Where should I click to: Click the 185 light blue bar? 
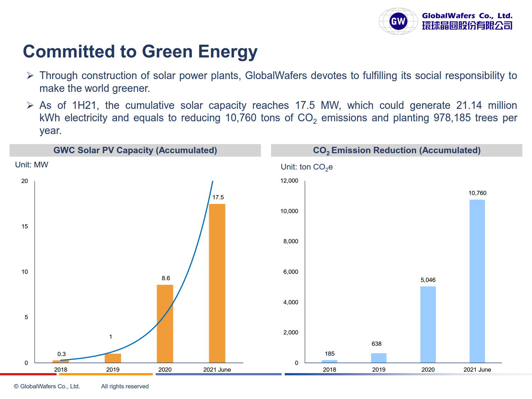tap(329, 361)
